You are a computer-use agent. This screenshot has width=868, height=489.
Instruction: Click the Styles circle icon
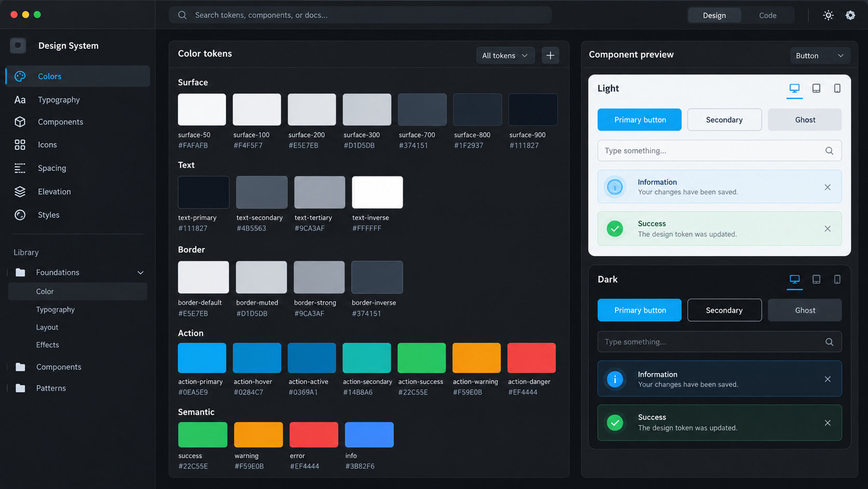20,215
